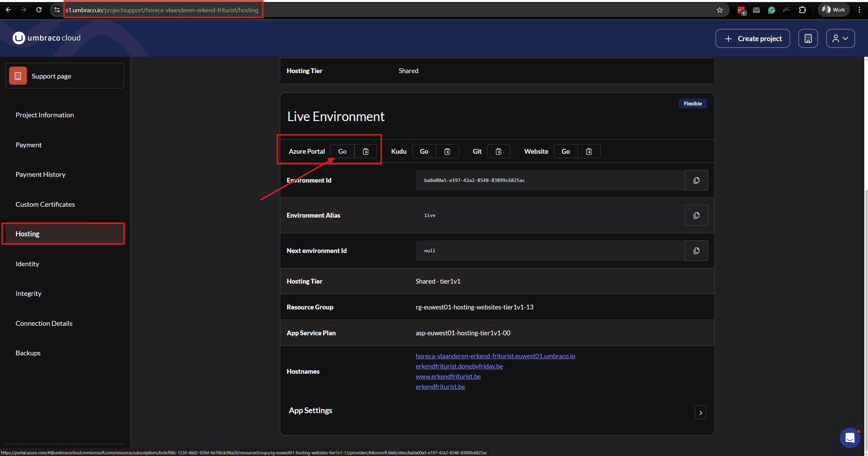Copy the Environment Id value
The height and width of the screenshot is (456, 868).
(696, 180)
